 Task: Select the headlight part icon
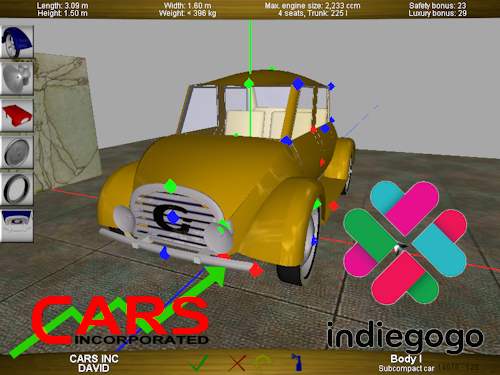(17, 79)
